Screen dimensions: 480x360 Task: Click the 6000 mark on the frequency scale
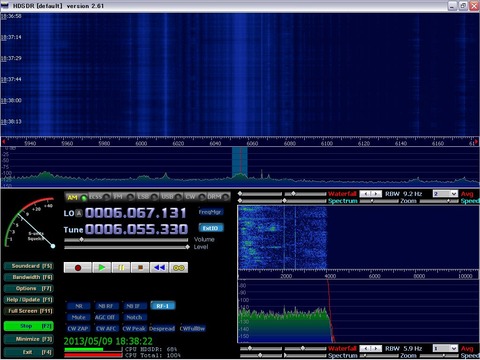[x=141, y=143]
